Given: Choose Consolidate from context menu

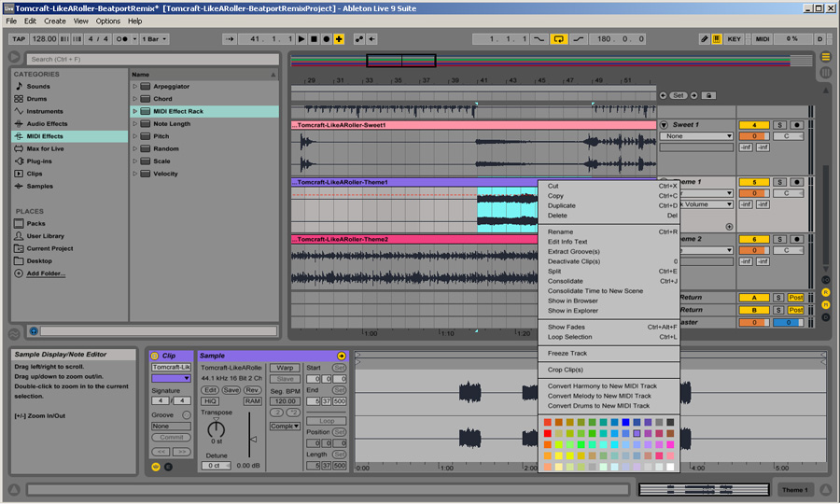Looking at the screenshot, I should [566, 281].
